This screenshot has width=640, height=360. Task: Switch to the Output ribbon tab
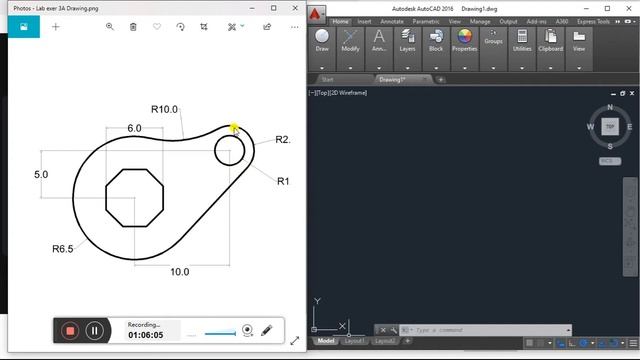click(508, 22)
